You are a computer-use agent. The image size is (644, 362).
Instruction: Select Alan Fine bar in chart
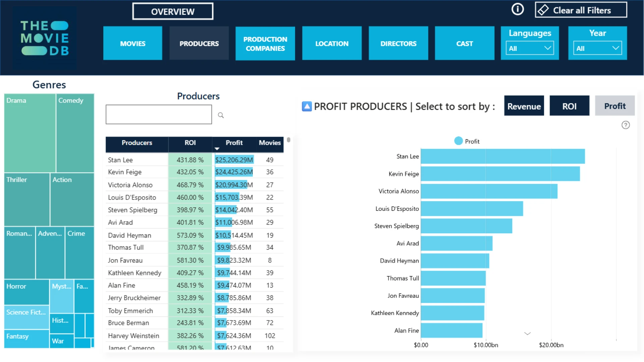[451, 330]
